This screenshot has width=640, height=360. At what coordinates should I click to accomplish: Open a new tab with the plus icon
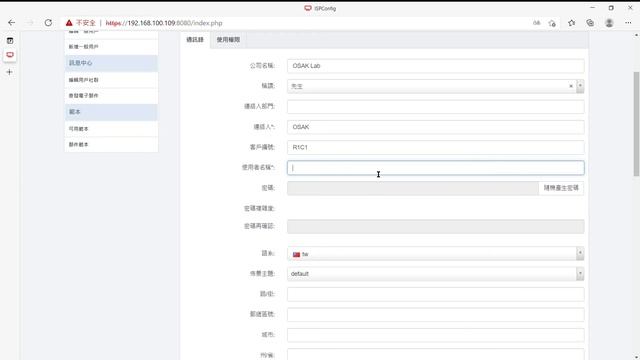click(x=10, y=72)
